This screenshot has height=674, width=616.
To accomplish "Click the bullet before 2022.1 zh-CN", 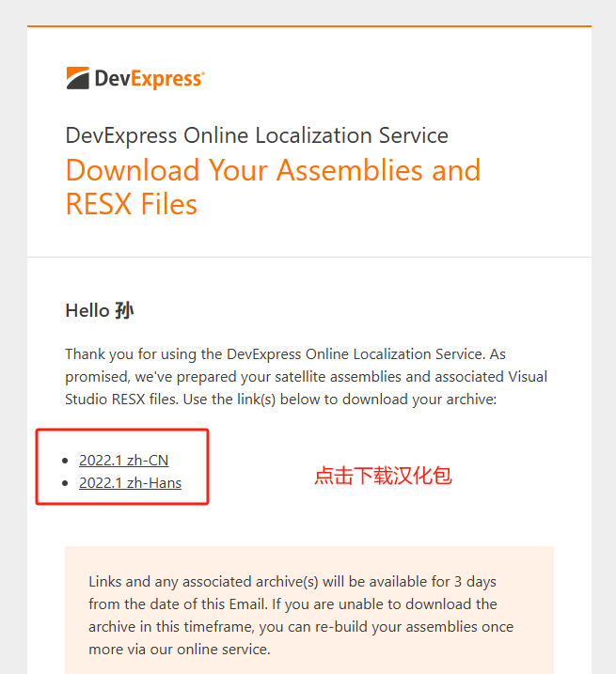I will click(x=65, y=461).
